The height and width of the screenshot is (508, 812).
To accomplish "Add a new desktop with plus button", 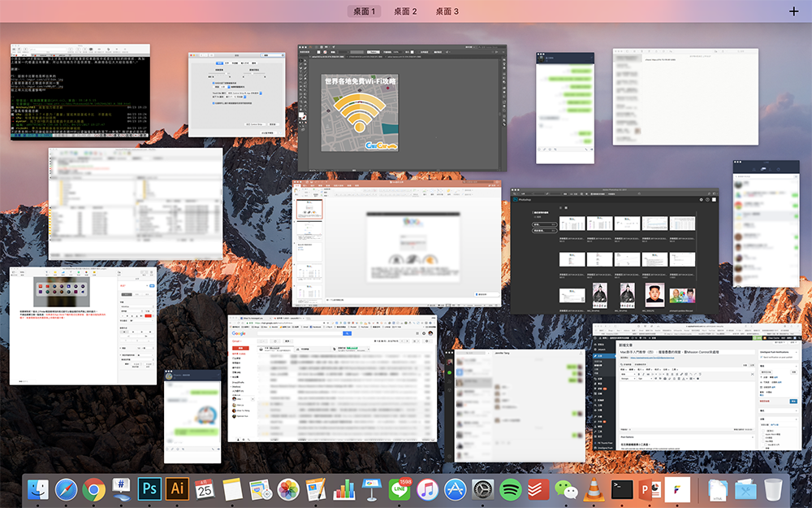I will (x=794, y=11).
